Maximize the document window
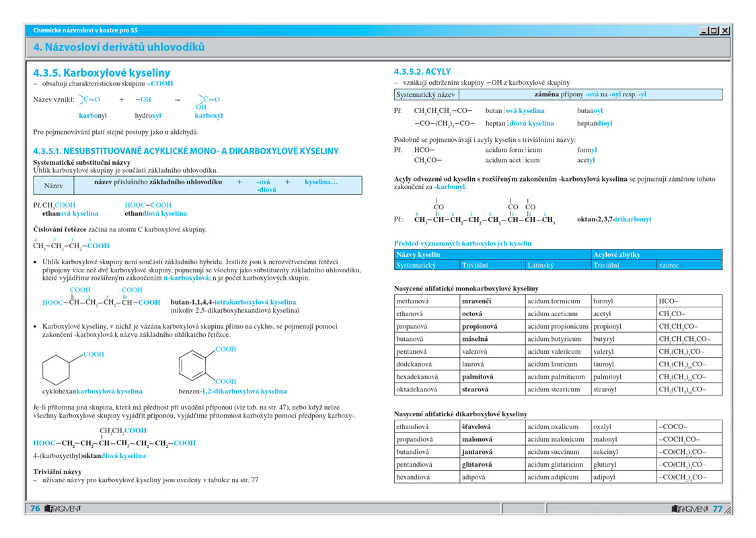756x538 pixels. click(x=714, y=30)
